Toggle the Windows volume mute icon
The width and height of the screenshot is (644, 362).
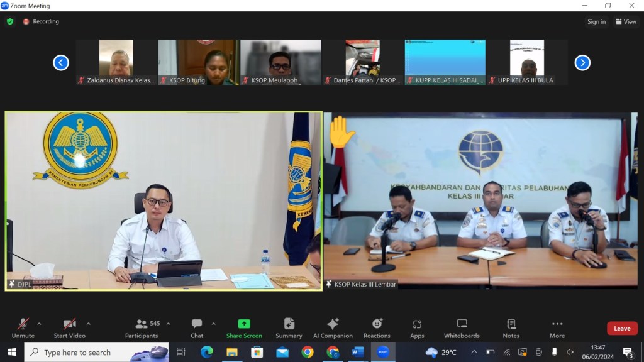(570, 352)
